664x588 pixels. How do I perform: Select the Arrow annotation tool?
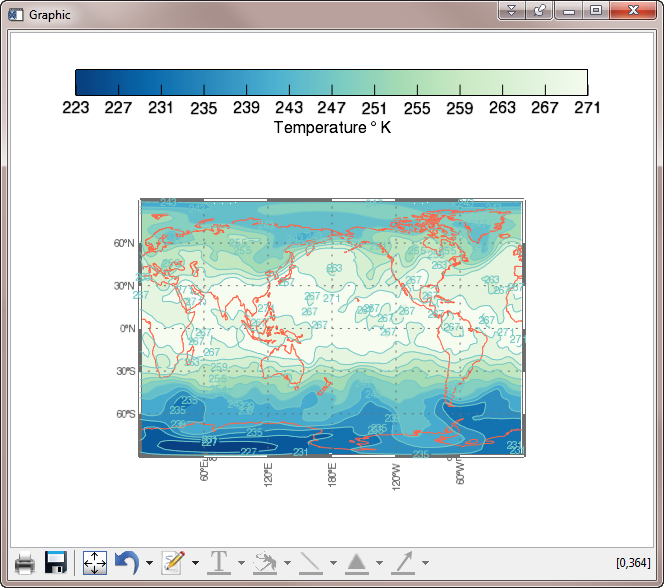403,563
